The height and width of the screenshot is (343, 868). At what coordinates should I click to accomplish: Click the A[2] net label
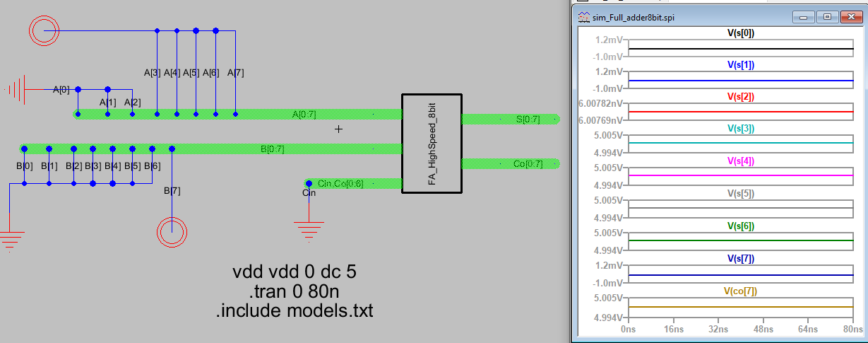coord(132,103)
